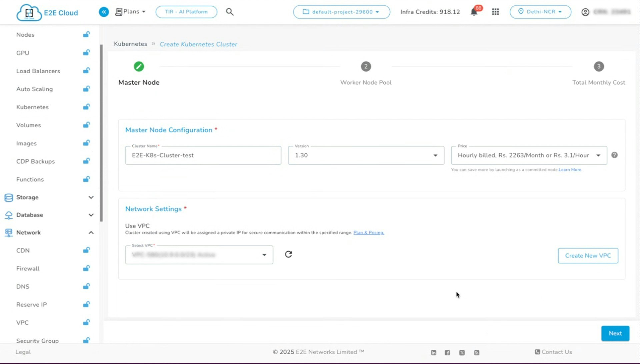
Task: Open the Delhi-NCR region selector
Action: [x=540, y=12]
